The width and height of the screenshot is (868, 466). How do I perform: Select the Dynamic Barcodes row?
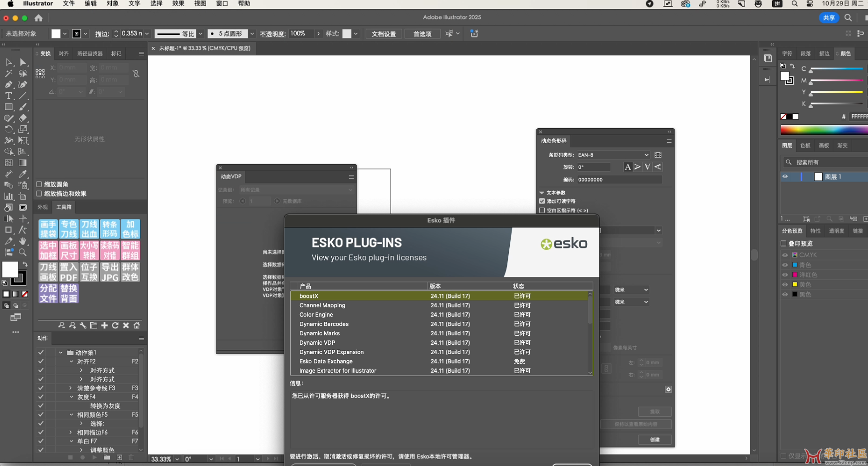pos(439,324)
